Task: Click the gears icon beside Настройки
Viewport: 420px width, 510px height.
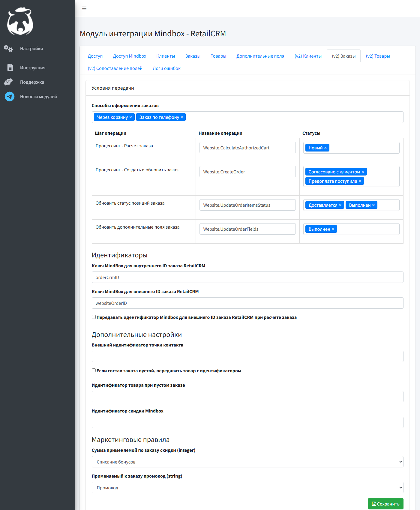Action: (x=8, y=48)
